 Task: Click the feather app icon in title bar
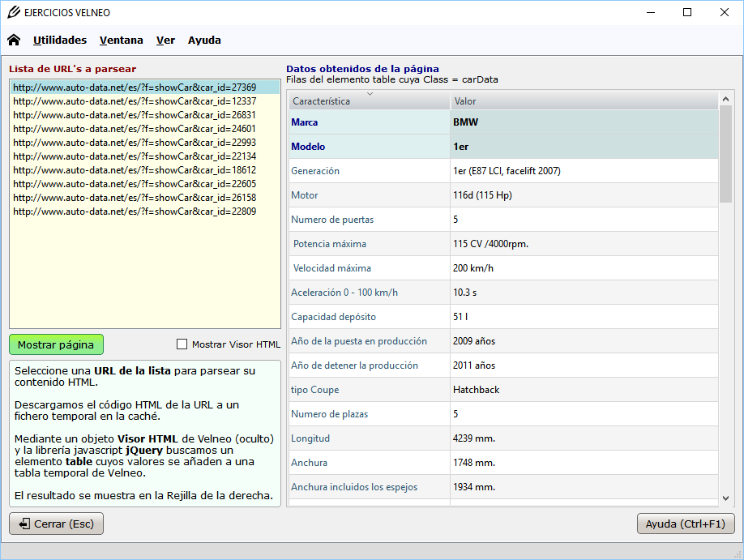13,12
